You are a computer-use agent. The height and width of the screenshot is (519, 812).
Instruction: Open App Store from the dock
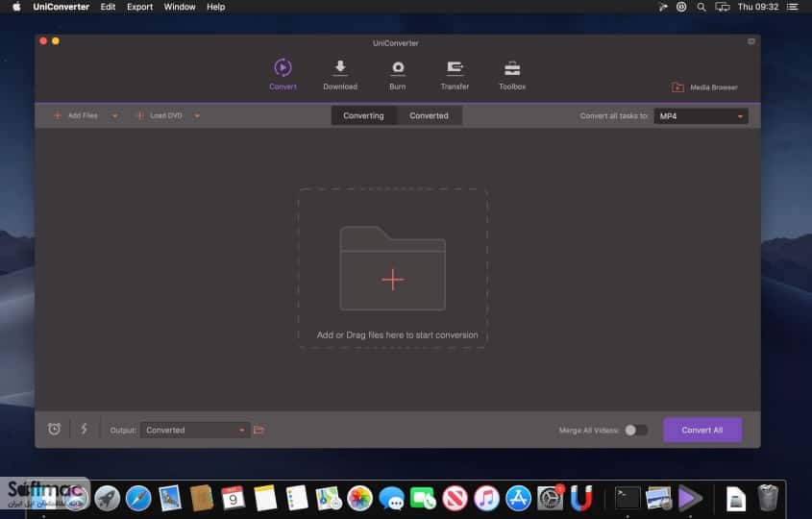tap(518, 498)
